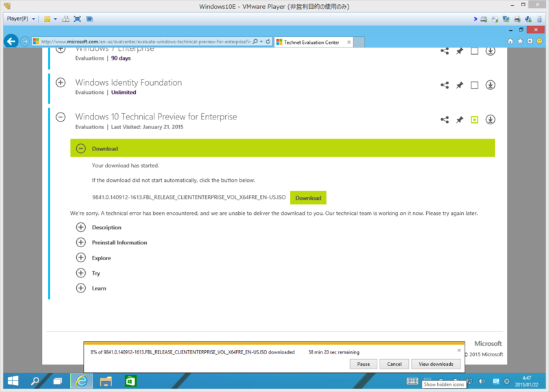Click the address bar search magnifier icon

click(x=255, y=41)
